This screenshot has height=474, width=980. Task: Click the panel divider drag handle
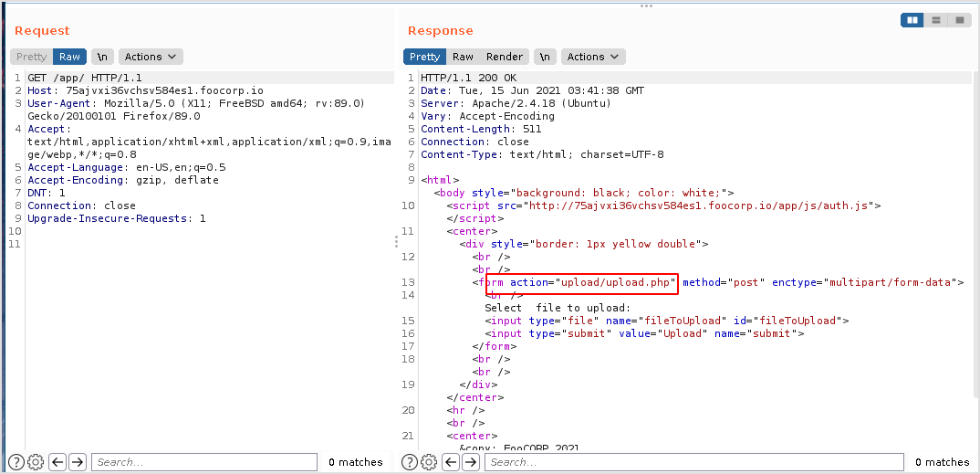coord(396,241)
